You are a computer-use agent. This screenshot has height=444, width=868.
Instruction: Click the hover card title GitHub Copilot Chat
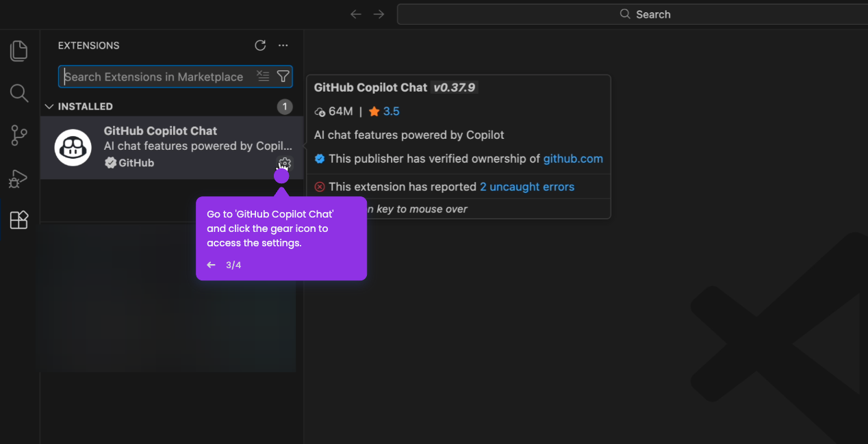pos(370,88)
